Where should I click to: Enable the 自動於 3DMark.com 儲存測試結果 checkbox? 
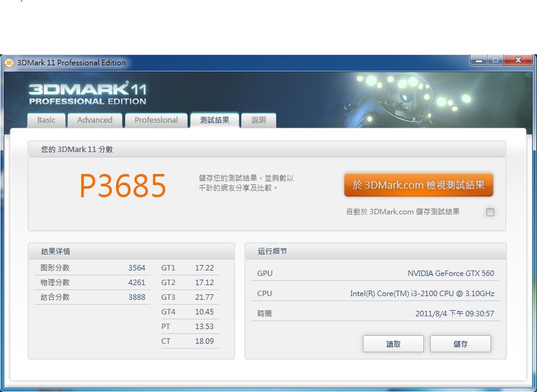[x=490, y=212]
